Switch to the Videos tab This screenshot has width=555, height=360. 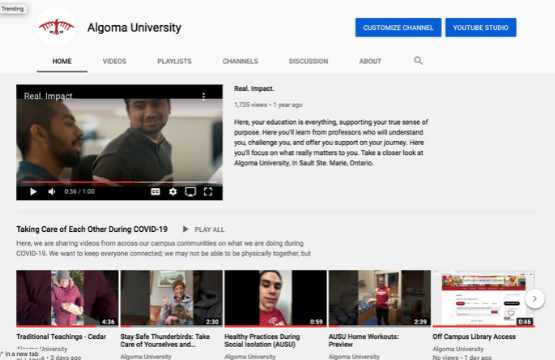[115, 61]
